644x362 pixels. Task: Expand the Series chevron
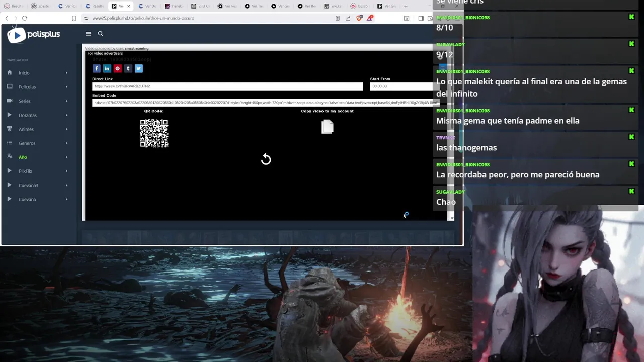point(66,101)
